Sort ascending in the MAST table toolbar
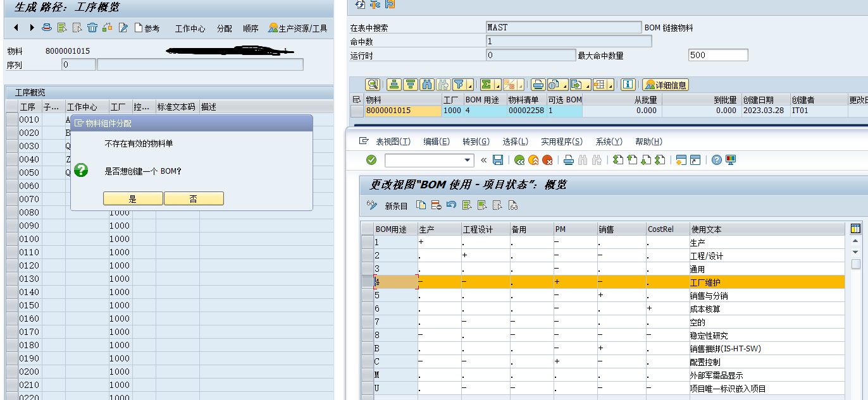This screenshot has width=868, height=400. click(x=394, y=85)
